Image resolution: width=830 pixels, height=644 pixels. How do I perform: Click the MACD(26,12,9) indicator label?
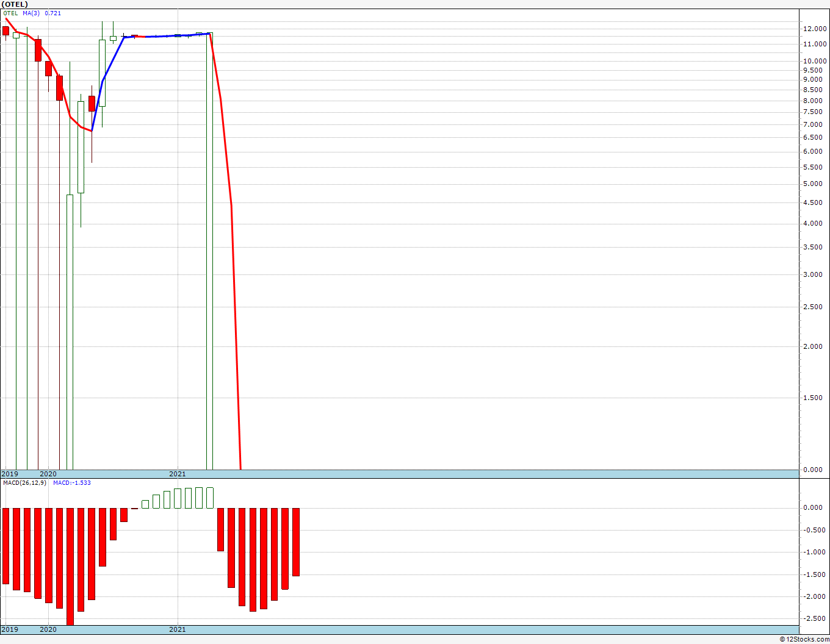tap(26, 482)
